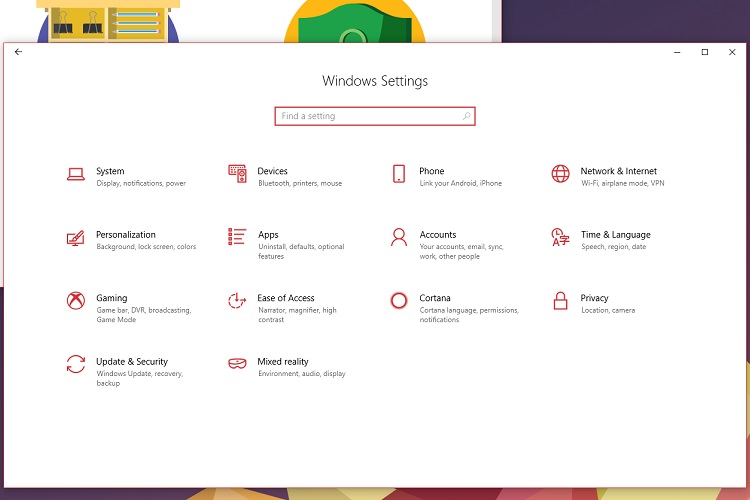Open the Devices keyboard-speaker icon

point(237,174)
